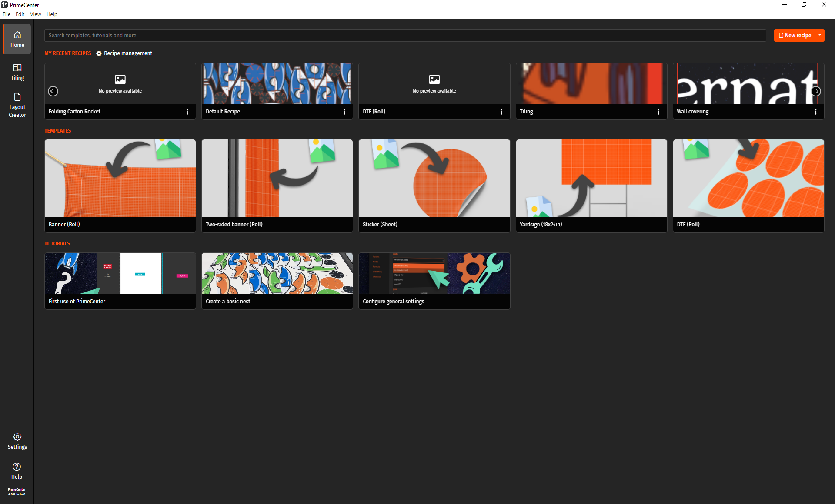Open options menu for Folding Carton Rocket

tap(187, 112)
